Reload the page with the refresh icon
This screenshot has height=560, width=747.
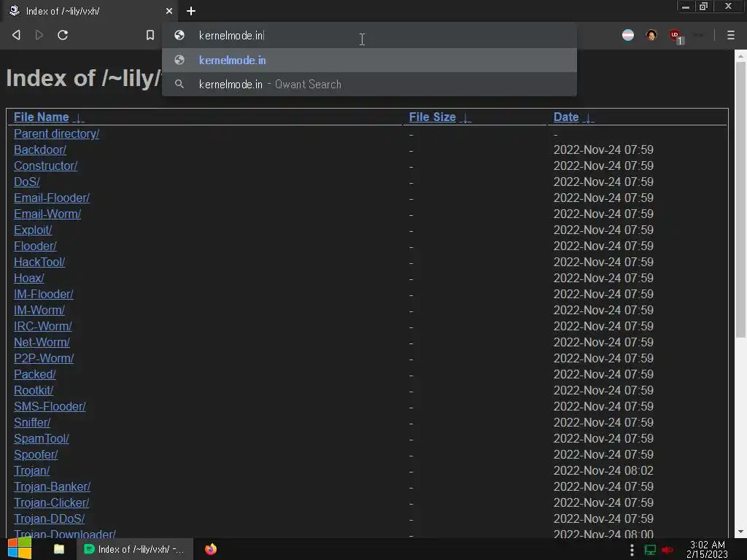(x=63, y=35)
